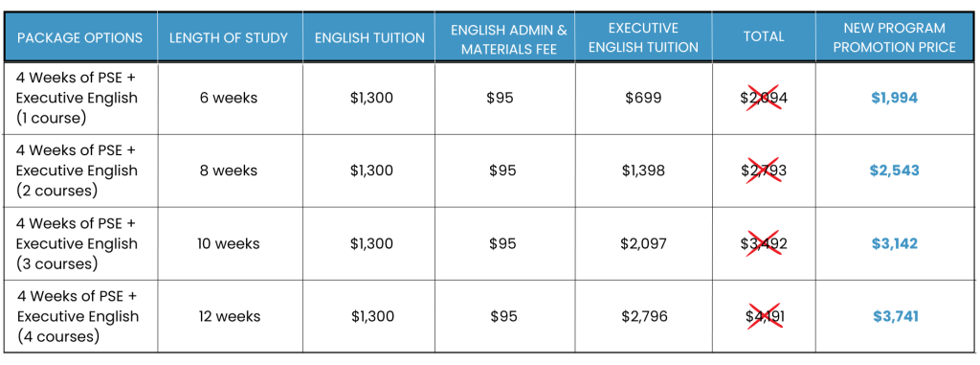Screen dimensions: 980x365
Task: Click the $3,741 promotion price
Action: pyautogui.click(x=896, y=316)
